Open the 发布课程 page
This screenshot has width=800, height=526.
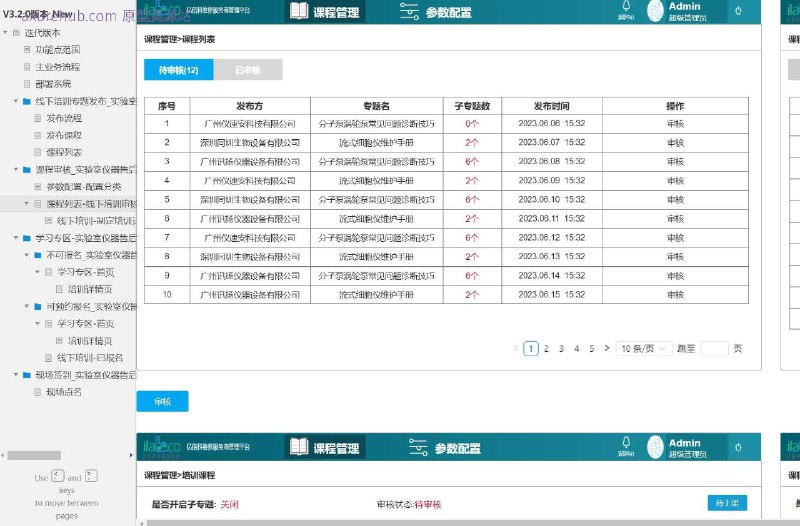[64, 135]
